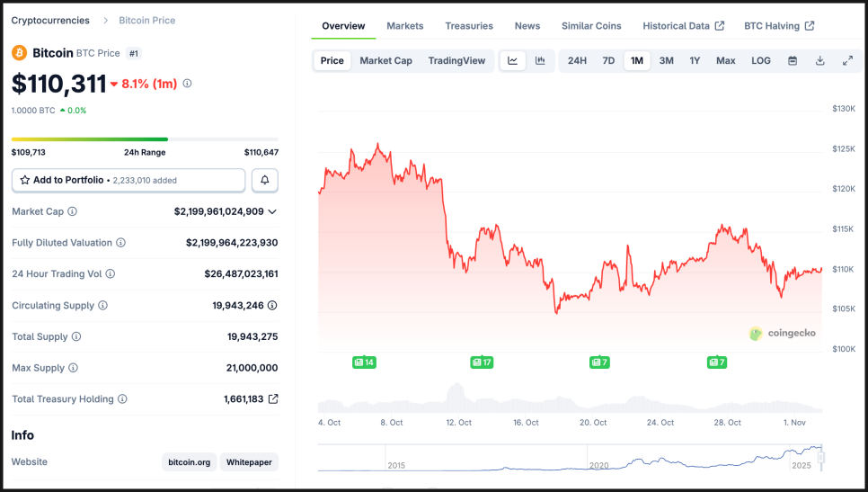Click the price alert bell icon
This screenshot has width=868, height=492.
pos(265,181)
